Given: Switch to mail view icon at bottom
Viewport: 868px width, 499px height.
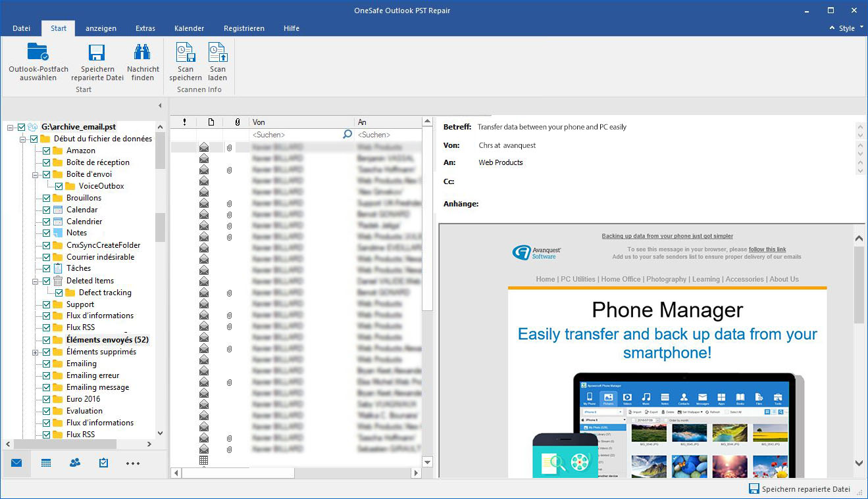Looking at the screenshot, I should (x=16, y=463).
